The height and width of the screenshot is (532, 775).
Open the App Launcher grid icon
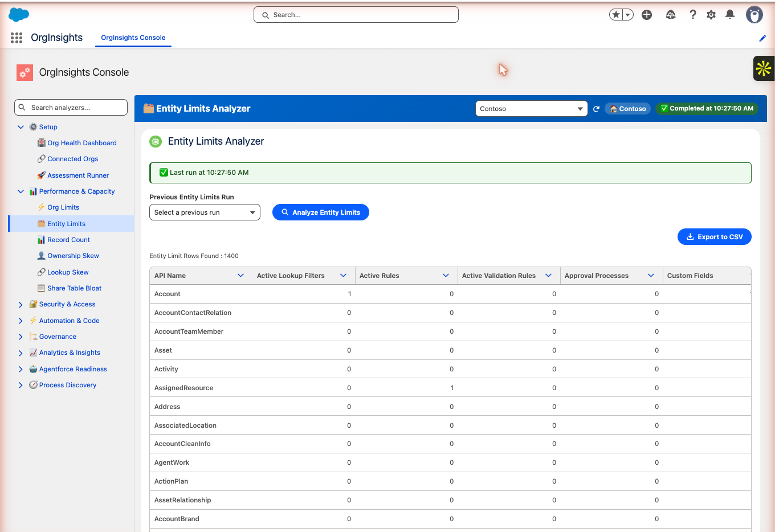[17, 38]
